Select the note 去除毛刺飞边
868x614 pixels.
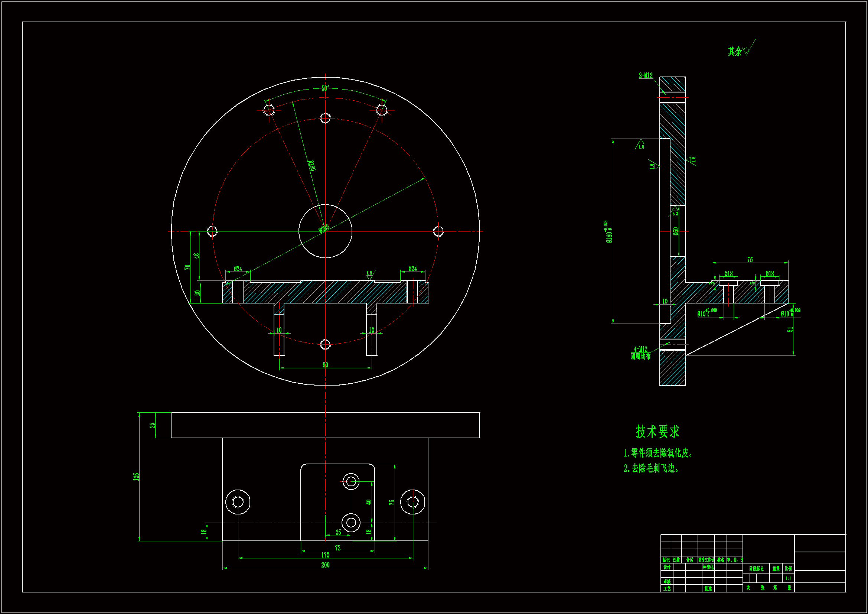[652, 468]
